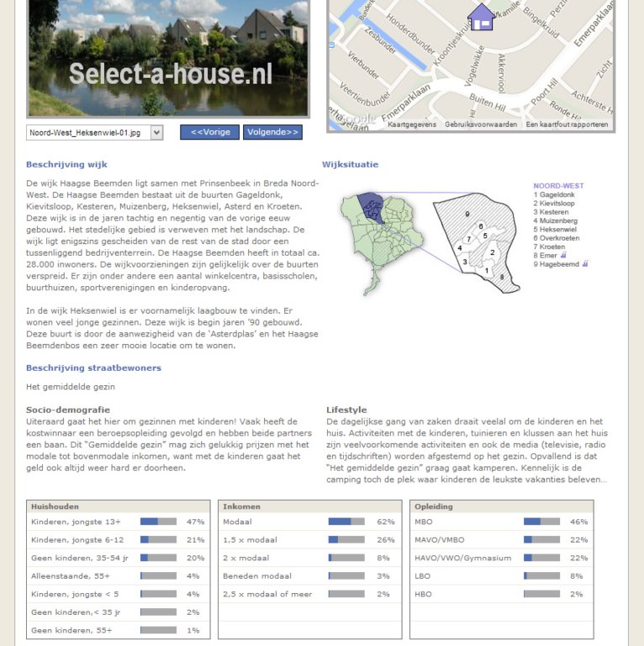This screenshot has height=646, width=644.
Task: Go to previous photo with Vorige button
Action: coord(209,132)
